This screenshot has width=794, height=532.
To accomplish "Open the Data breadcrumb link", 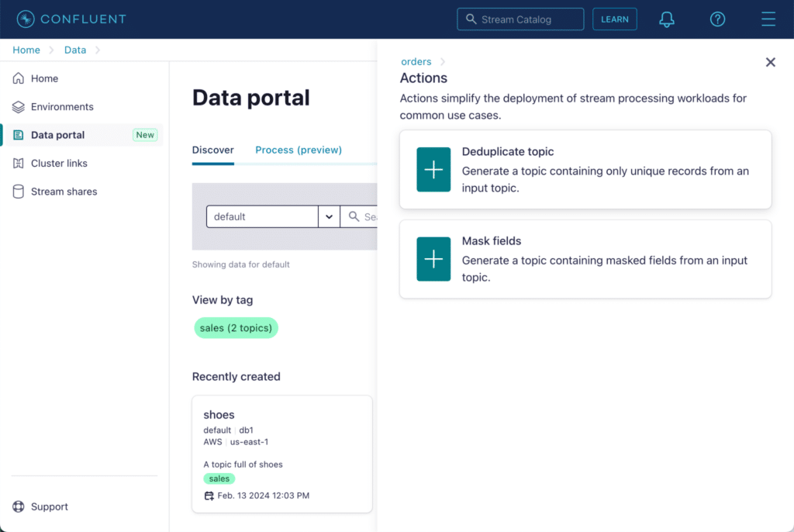I will 75,50.
